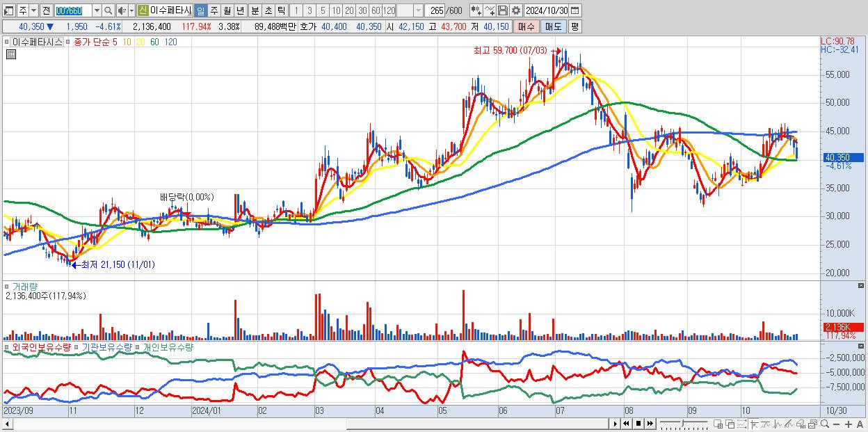Image resolution: width=868 pixels, height=432 pixels.
Task: Choose the 5 interval button
Action: point(323,10)
